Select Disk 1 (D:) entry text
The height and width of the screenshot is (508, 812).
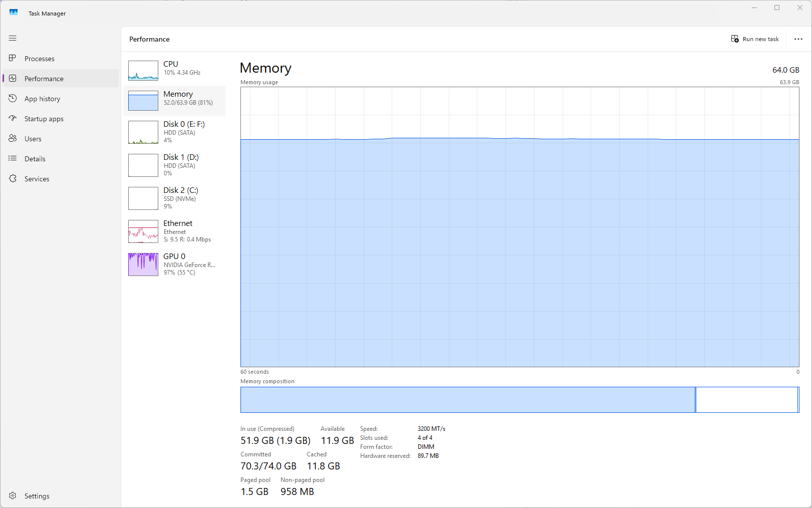[181, 165]
